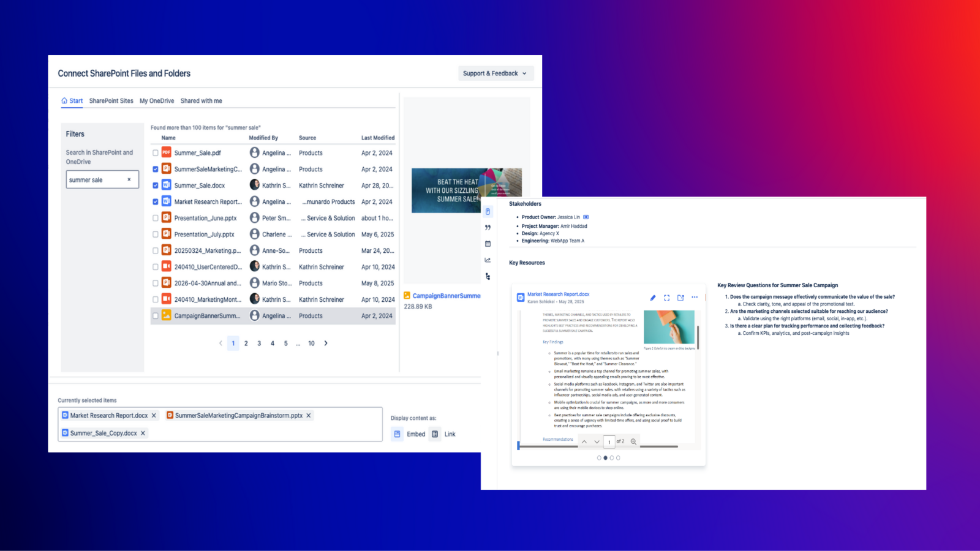Click the chart icon in the sidebar
Viewport: 980px width, 551px height.
pyautogui.click(x=488, y=260)
